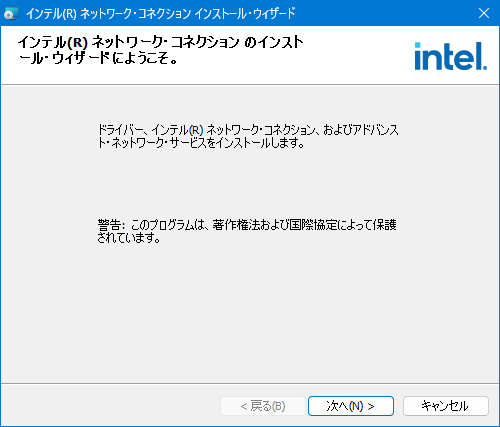
Task: Click the bold welcome heading ウィザードにようこそ
Action: 98,59
